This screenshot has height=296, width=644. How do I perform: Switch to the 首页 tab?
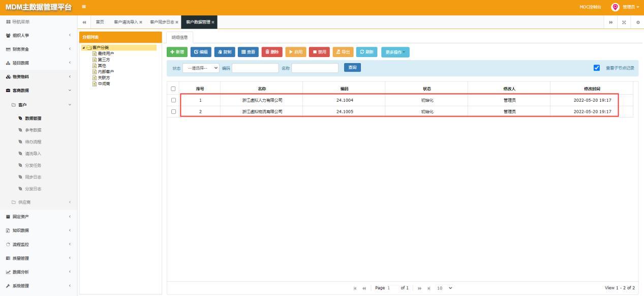(100, 22)
